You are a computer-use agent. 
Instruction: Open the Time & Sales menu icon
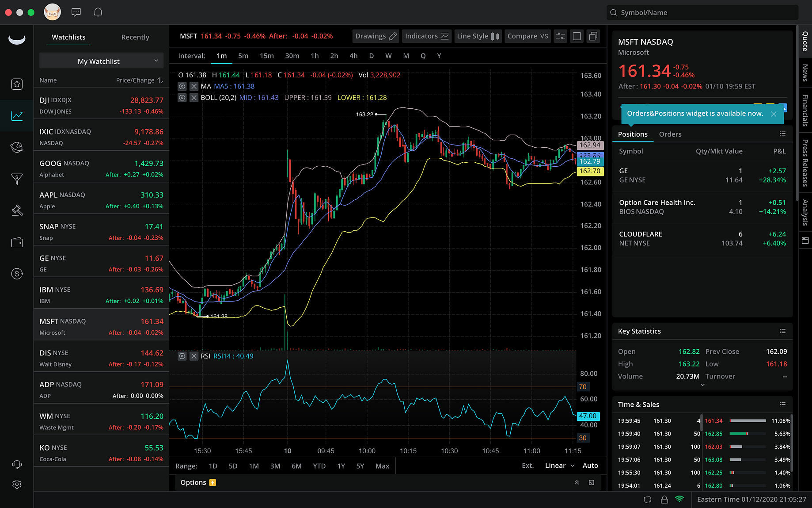(x=782, y=405)
